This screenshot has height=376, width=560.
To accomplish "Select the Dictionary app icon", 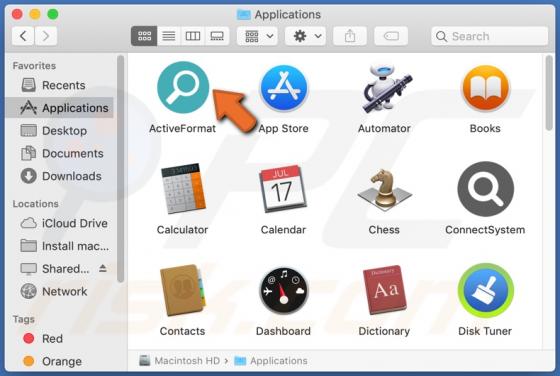I will click(x=384, y=290).
